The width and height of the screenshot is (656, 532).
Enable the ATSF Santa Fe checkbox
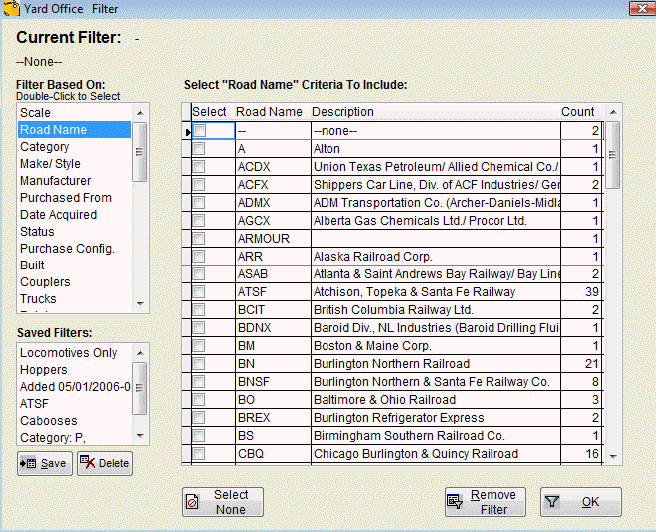pos(199,292)
